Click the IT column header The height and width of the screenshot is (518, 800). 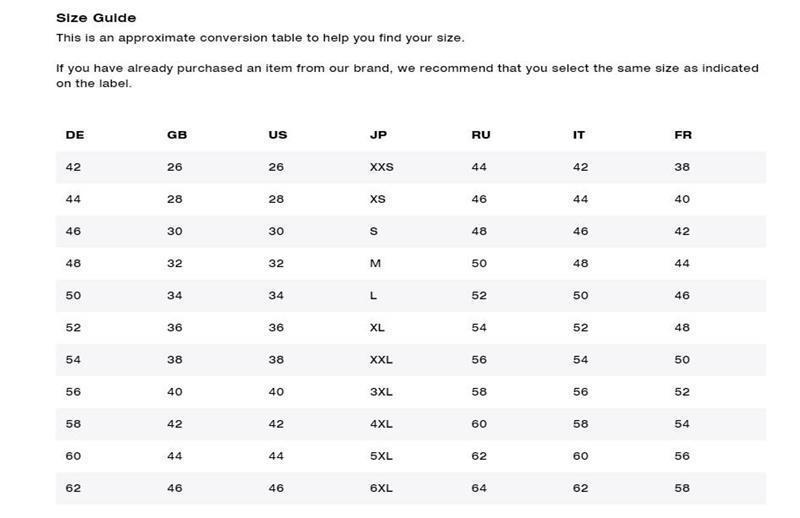[579, 135]
